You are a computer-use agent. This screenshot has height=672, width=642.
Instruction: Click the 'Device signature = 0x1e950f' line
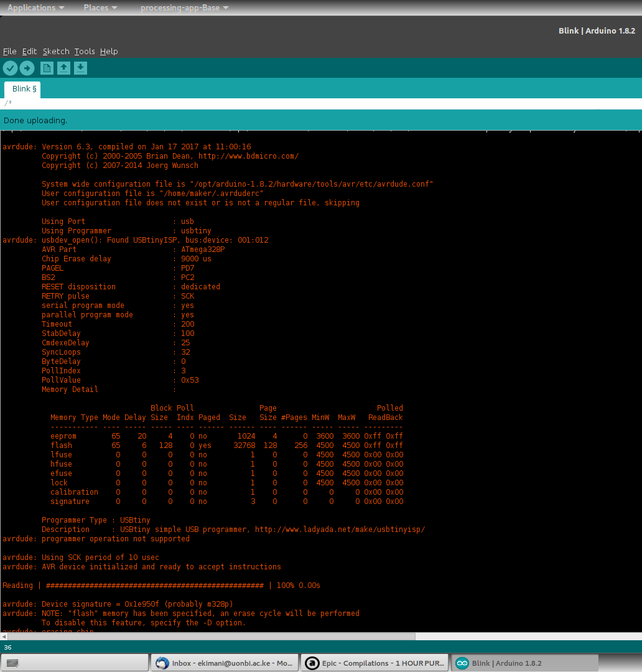coord(118,604)
